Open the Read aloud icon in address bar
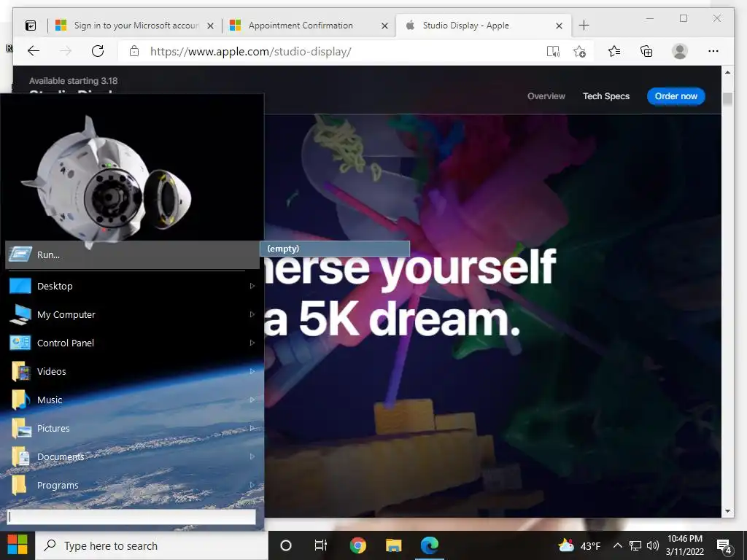Image resolution: width=747 pixels, height=560 pixels. point(553,52)
